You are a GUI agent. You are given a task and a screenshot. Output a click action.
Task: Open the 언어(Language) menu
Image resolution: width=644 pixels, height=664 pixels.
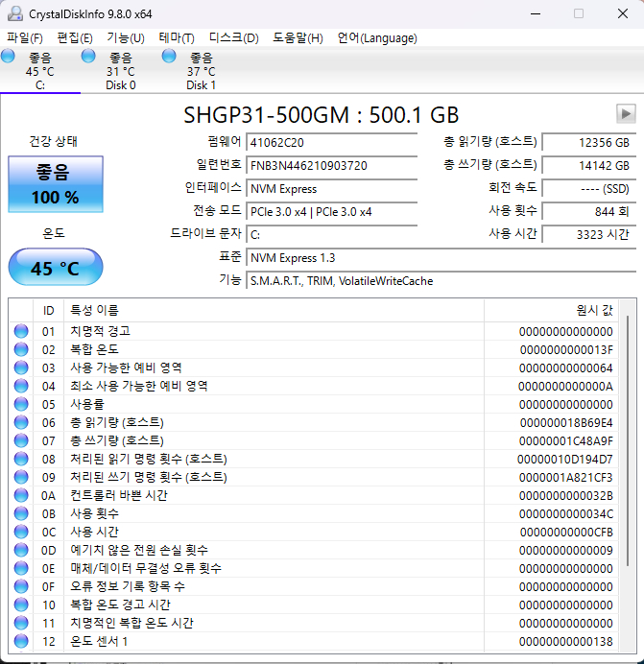pos(377,38)
